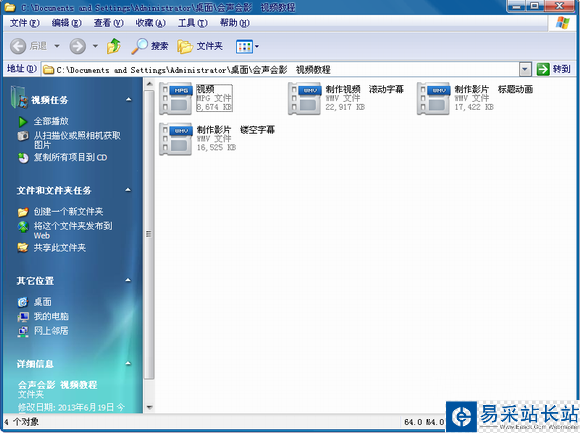Click the 桌面 desktop icon

(x=23, y=302)
